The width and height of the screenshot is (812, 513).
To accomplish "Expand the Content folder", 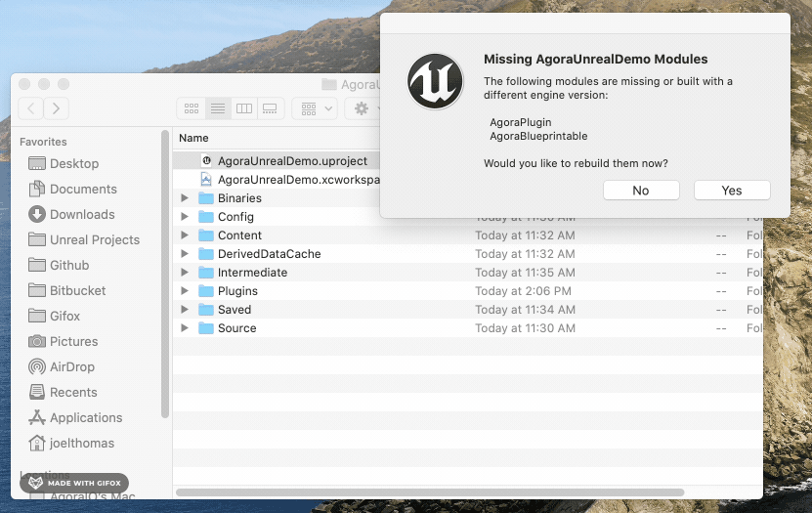I will (x=185, y=235).
